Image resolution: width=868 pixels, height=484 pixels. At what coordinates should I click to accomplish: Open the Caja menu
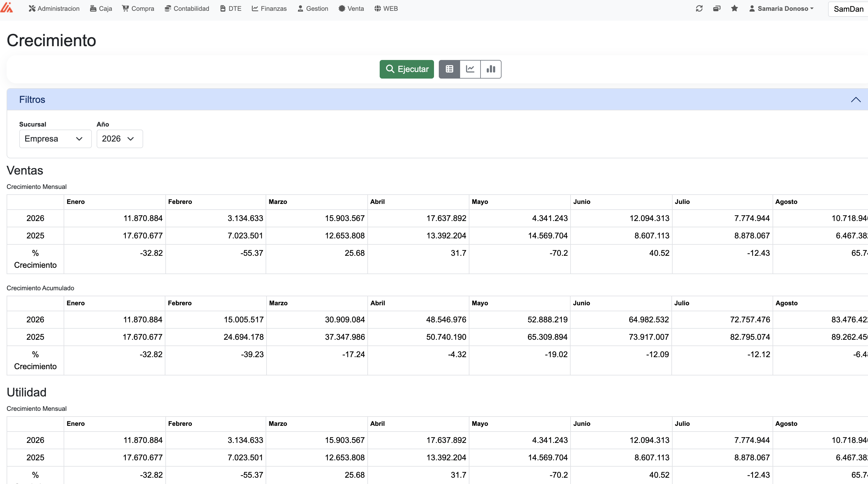[x=101, y=8]
